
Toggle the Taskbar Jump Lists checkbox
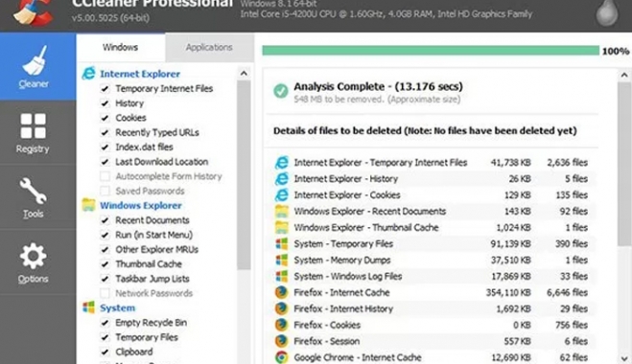click(105, 279)
